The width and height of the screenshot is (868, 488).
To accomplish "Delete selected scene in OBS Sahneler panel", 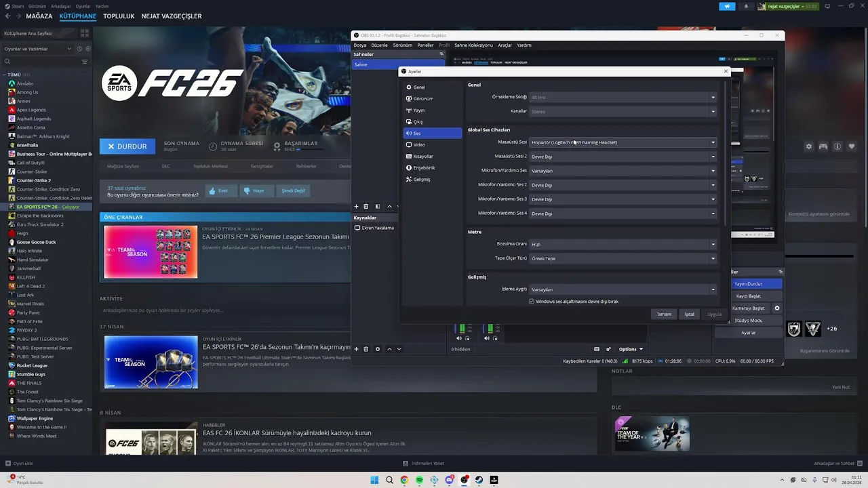I will coord(366,207).
